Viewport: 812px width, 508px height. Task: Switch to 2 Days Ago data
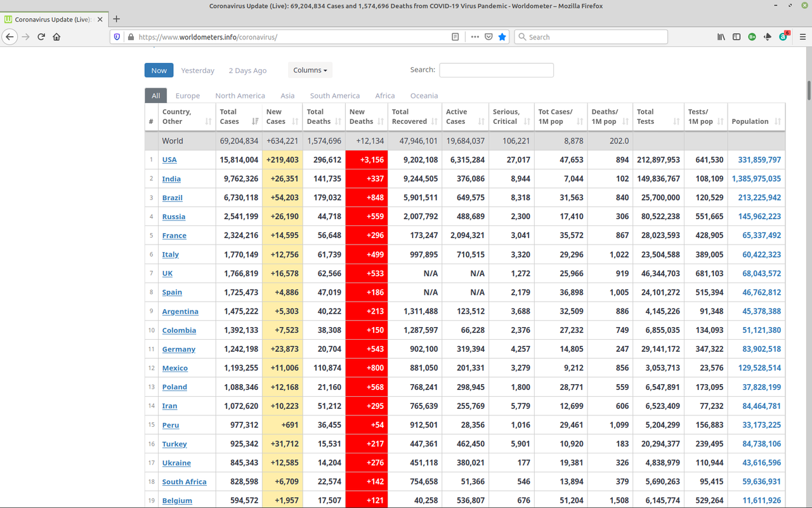(x=247, y=70)
